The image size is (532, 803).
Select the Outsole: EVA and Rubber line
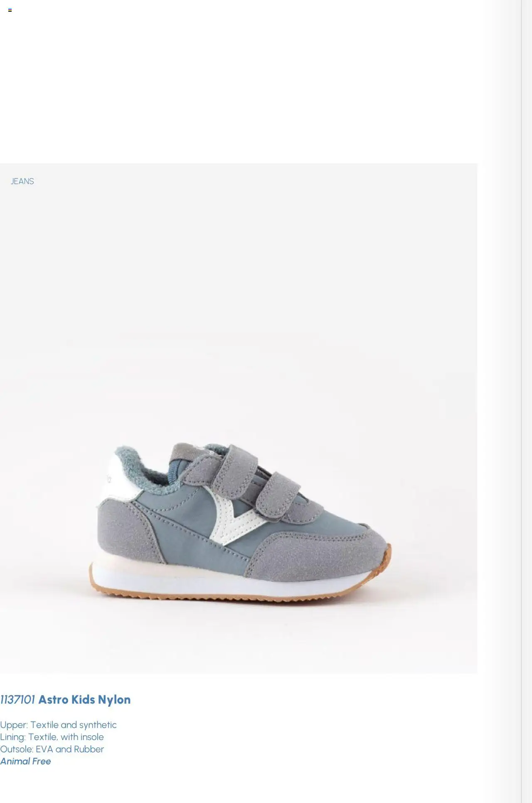(x=52, y=749)
